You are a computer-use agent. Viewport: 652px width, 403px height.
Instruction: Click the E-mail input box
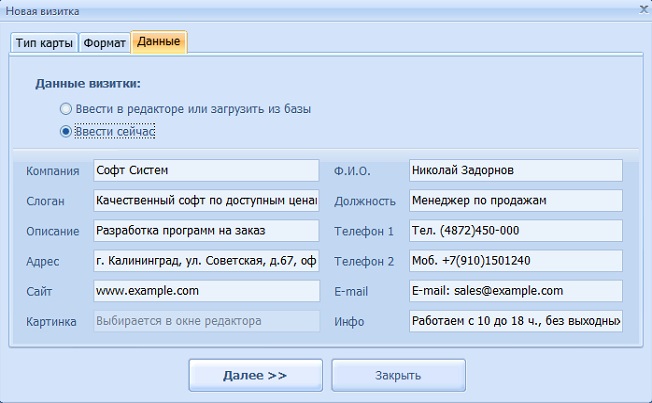[x=516, y=291]
